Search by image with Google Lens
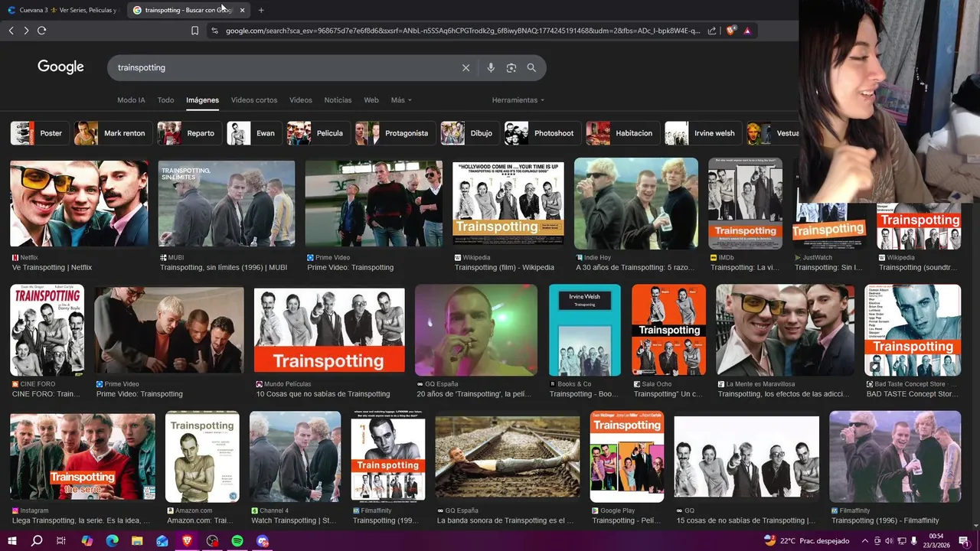This screenshot has height=551, width=980. 511,67
